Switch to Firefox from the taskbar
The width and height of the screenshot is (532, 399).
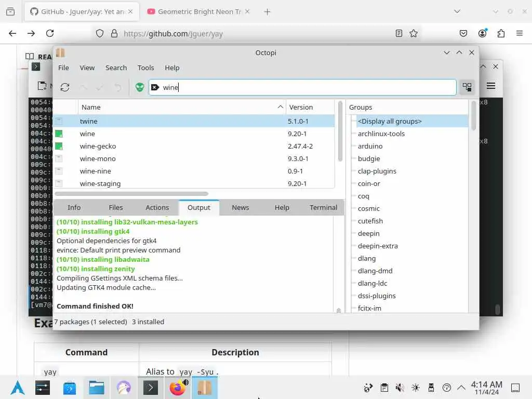(178, 388)
